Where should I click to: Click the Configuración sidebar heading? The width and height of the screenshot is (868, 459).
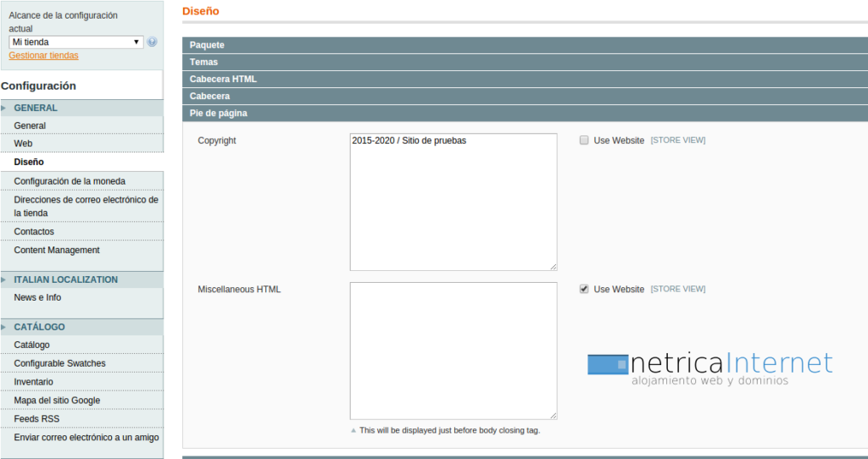(38, 86)
